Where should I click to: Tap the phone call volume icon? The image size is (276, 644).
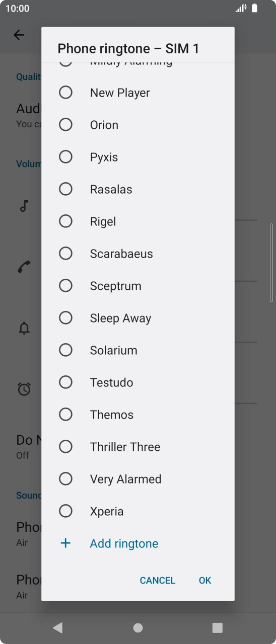click(x=24, y=267)
